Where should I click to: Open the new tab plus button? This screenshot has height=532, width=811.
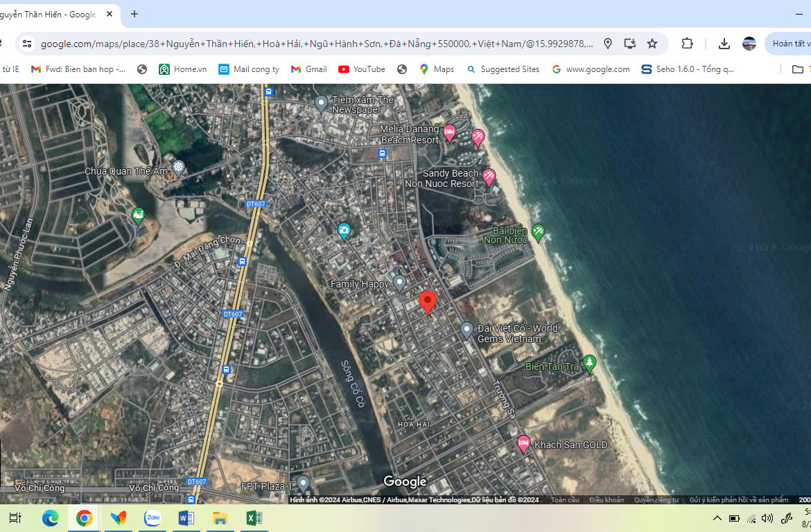(x=134, y=14)
